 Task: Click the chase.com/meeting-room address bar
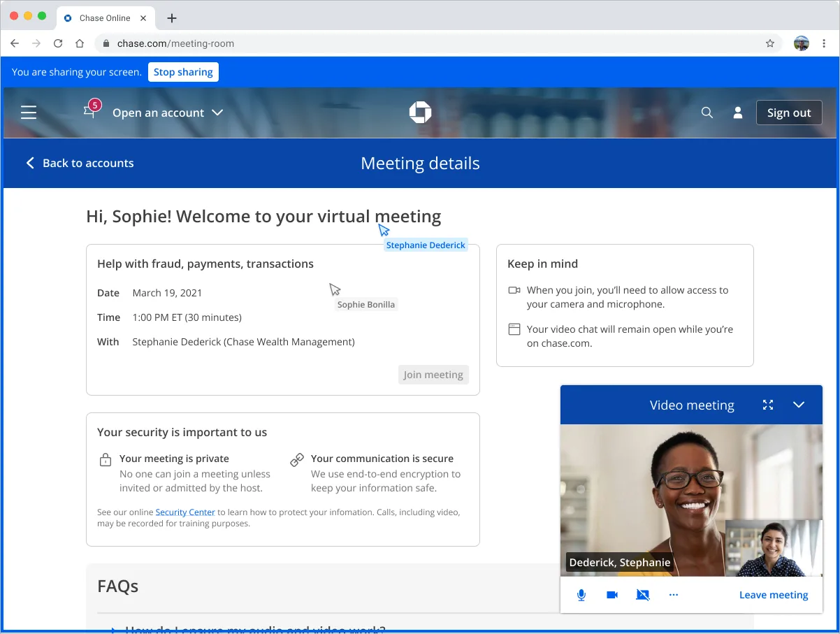[x=439, y=43]
